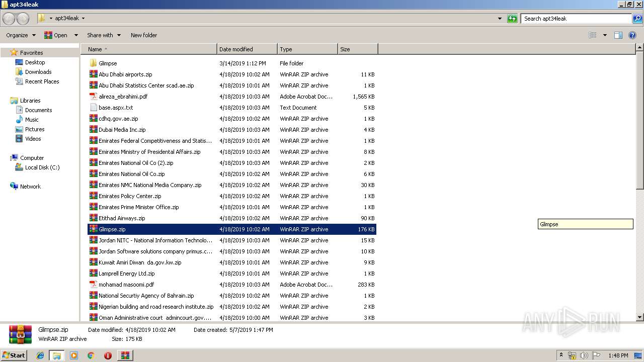This screenshot has height=362, width=644.
Task: Click the Open toolbar button
Action: coord(56,35)
